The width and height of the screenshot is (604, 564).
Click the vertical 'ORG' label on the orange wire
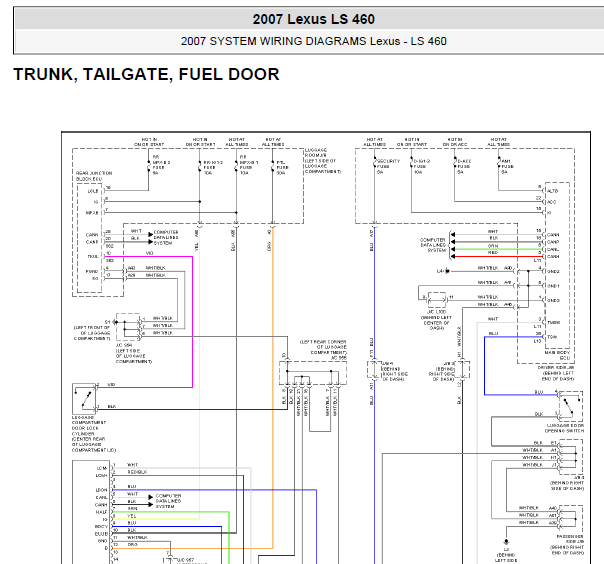click(x=269, y=246)
